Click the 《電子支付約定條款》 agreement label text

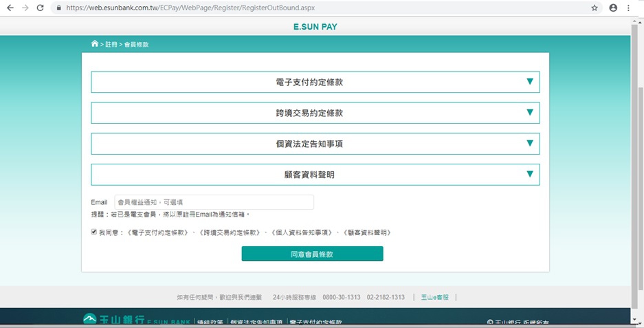click(x=157, y=232)
